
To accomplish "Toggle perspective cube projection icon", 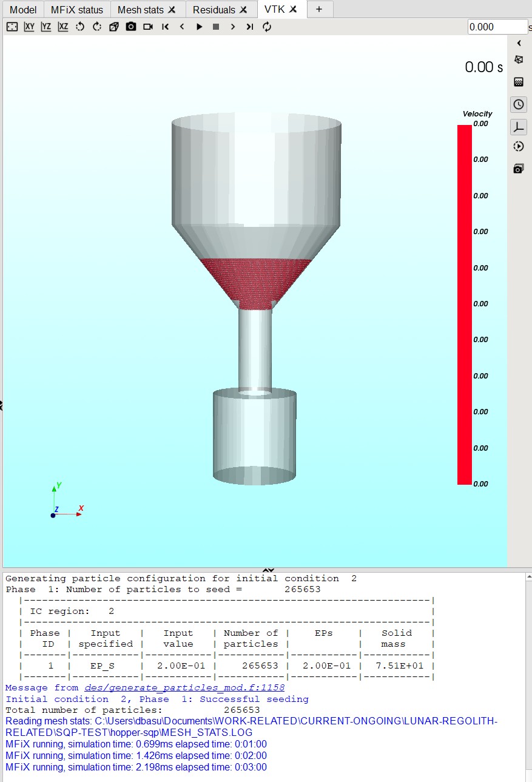I will 114,27.
